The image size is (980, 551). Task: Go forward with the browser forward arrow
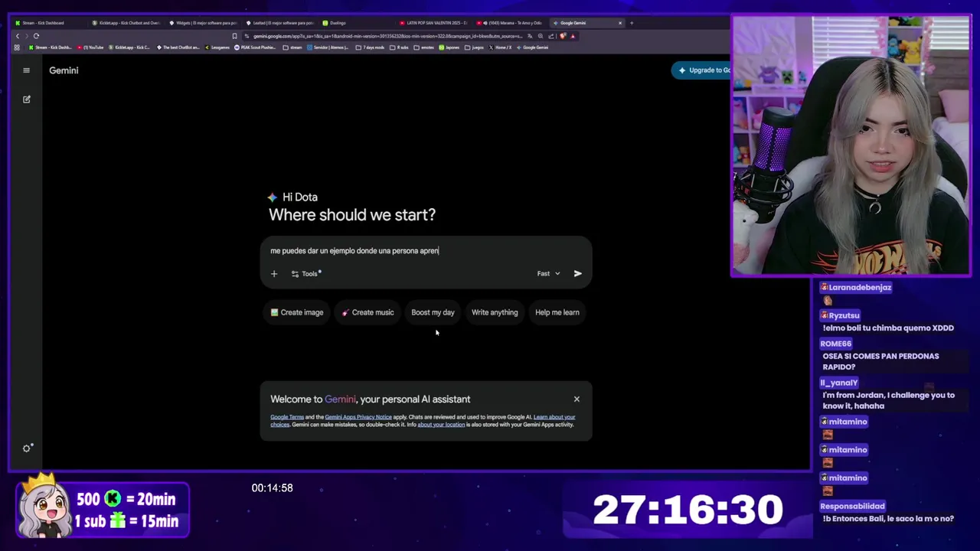click(x=27, y=36)
